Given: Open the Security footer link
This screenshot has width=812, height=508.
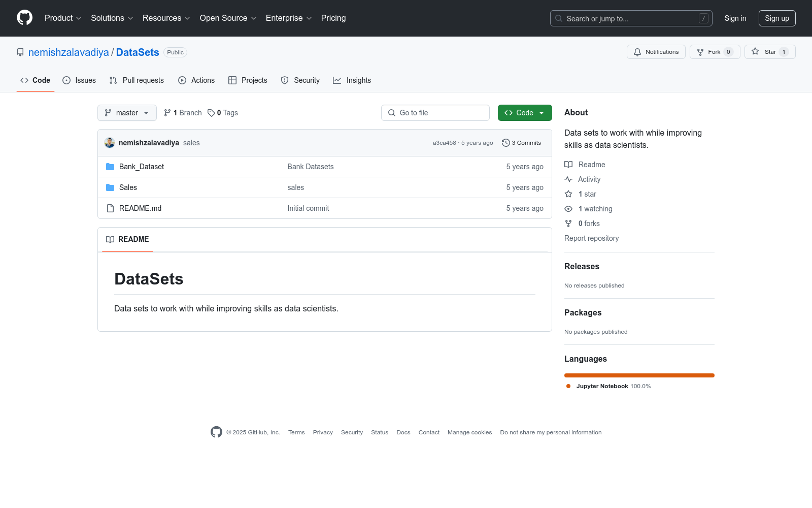Looking at the screenshot, I should pos(352,432).
